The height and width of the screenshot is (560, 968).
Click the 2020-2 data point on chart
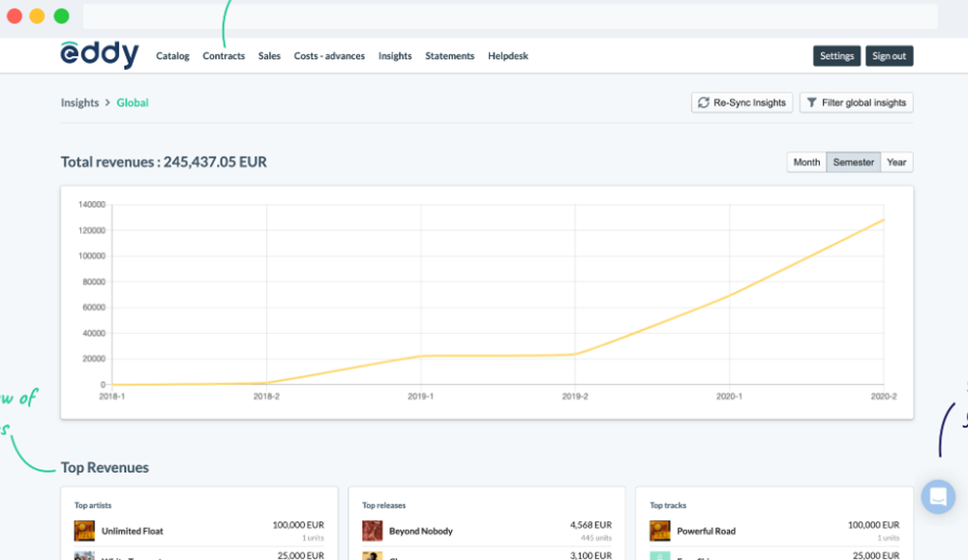tap(884, 220)
